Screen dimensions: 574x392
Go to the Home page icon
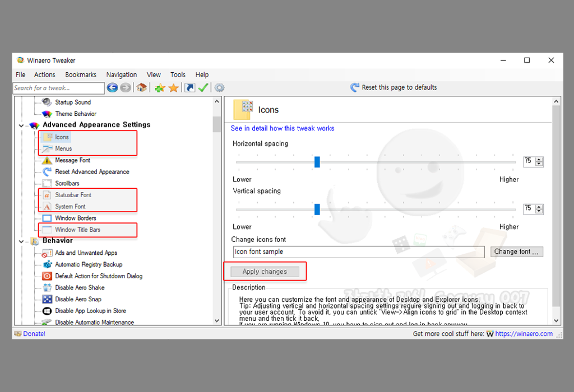[x=142, y=88]
